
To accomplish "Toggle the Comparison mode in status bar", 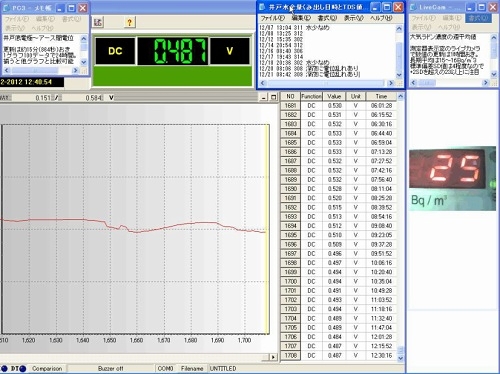I will (47, 369).
